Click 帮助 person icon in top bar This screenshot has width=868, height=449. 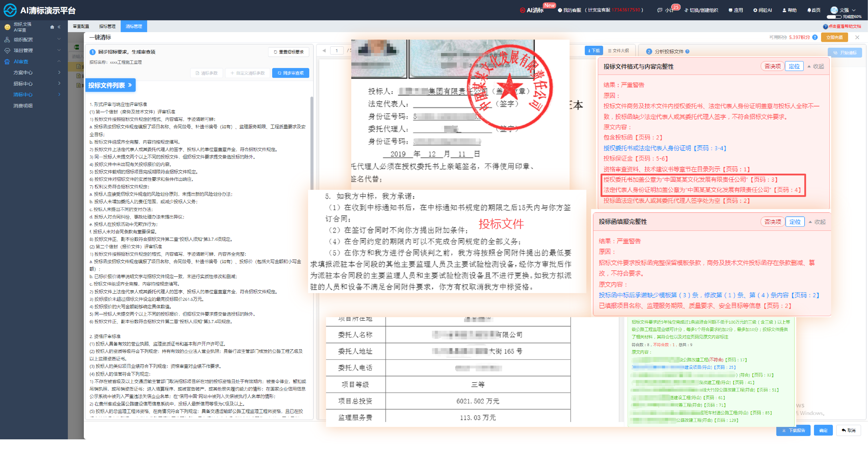(784, 10)
